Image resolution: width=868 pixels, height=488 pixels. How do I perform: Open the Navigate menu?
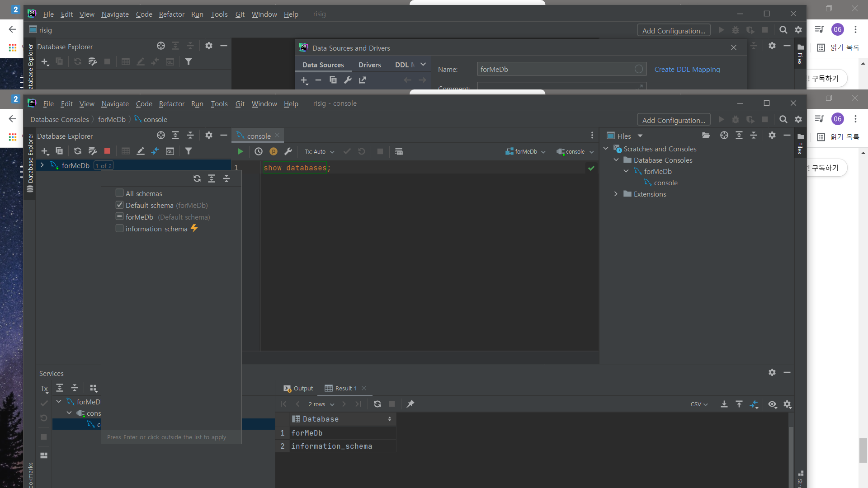[115, 103]
